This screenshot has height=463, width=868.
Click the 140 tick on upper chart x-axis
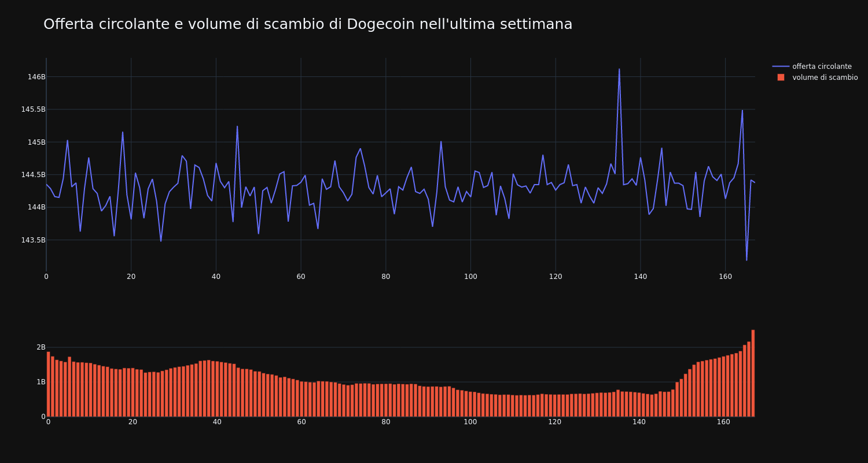pyautogui.click(x=641, y=277)
